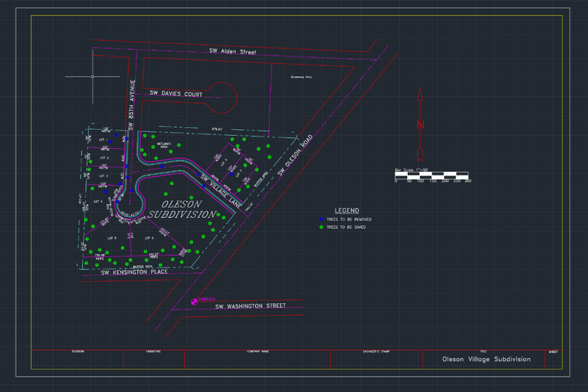
Task: Select the "LOT 5" label
Action: pos(112,238)
